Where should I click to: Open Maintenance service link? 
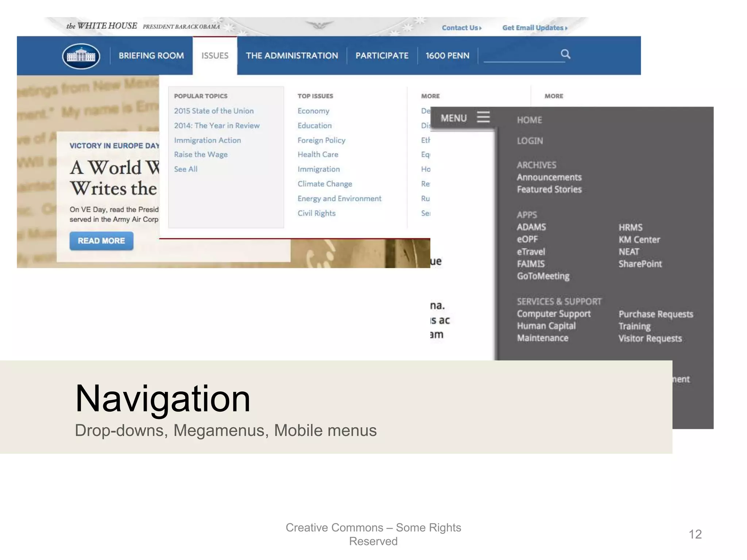pos(542,338)
